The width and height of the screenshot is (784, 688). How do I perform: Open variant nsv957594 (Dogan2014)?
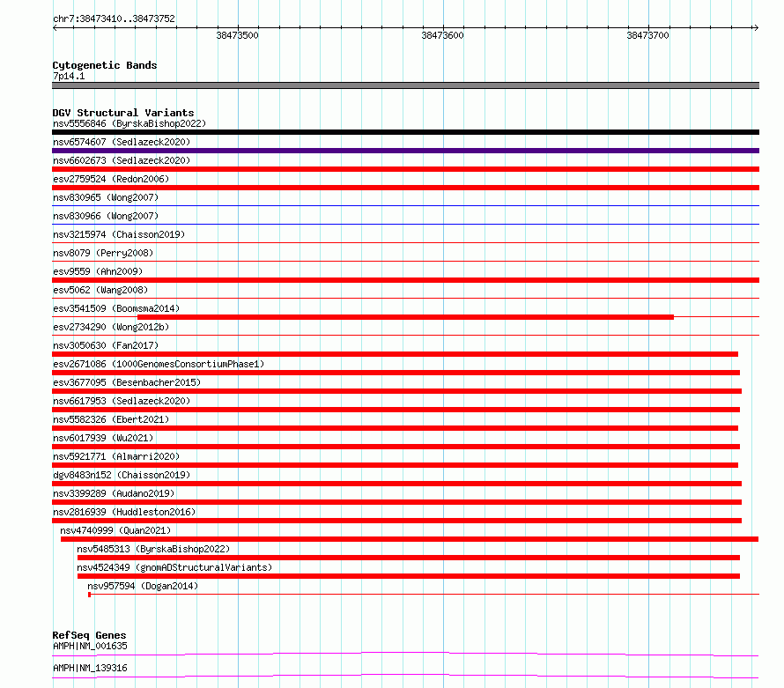tap(143, 586)
